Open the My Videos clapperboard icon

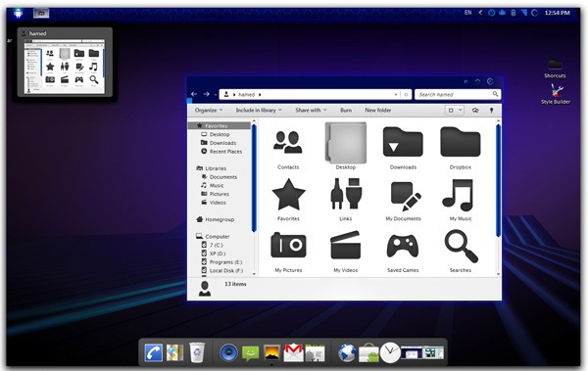tap(345, 245)
